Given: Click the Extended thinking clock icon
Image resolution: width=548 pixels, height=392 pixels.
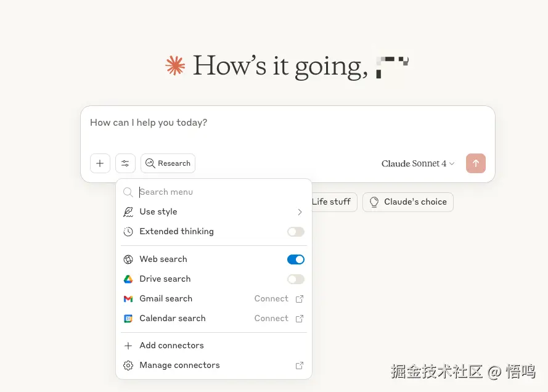Looking at the screenshot, I should click(x=128, y=232).
